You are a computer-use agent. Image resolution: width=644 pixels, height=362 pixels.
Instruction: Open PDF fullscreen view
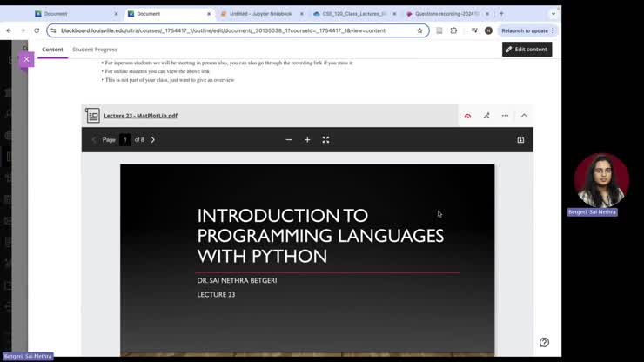(x=325, y=140)
